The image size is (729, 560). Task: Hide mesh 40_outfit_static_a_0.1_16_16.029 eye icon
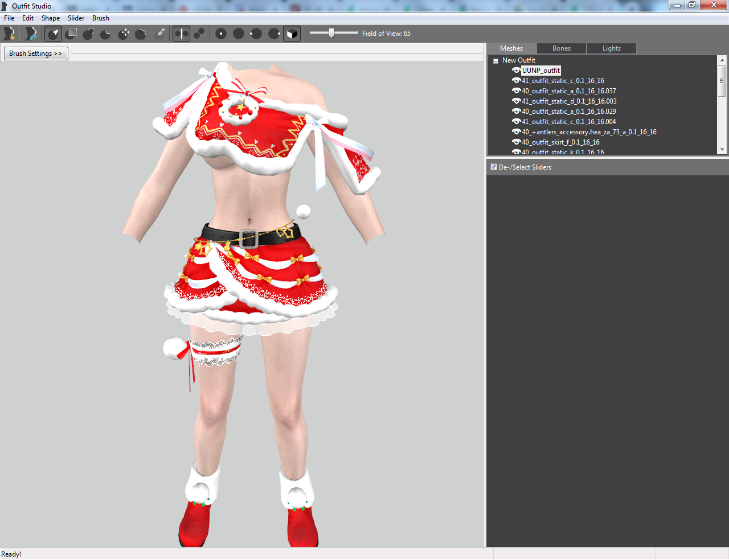pos(516,112)
